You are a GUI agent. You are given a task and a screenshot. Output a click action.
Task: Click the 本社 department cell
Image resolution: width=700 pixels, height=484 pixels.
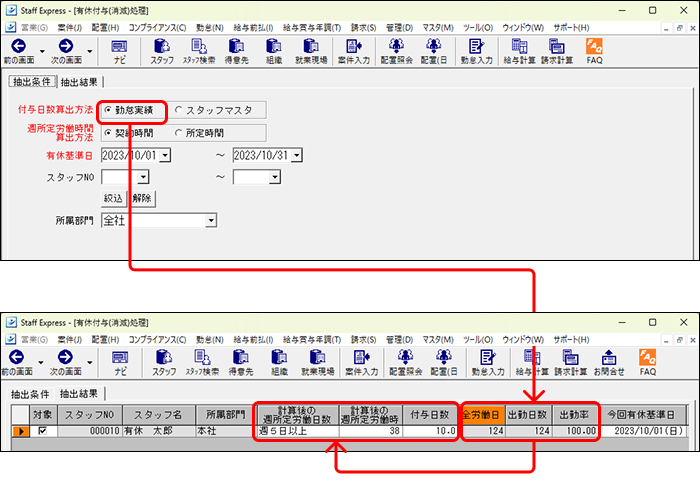[x=226, y=431]
